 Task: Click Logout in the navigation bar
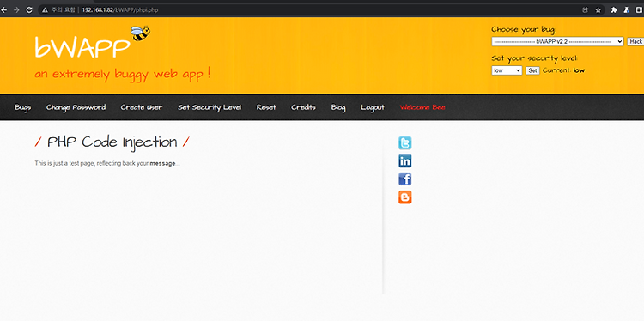(x=373, y=107)
